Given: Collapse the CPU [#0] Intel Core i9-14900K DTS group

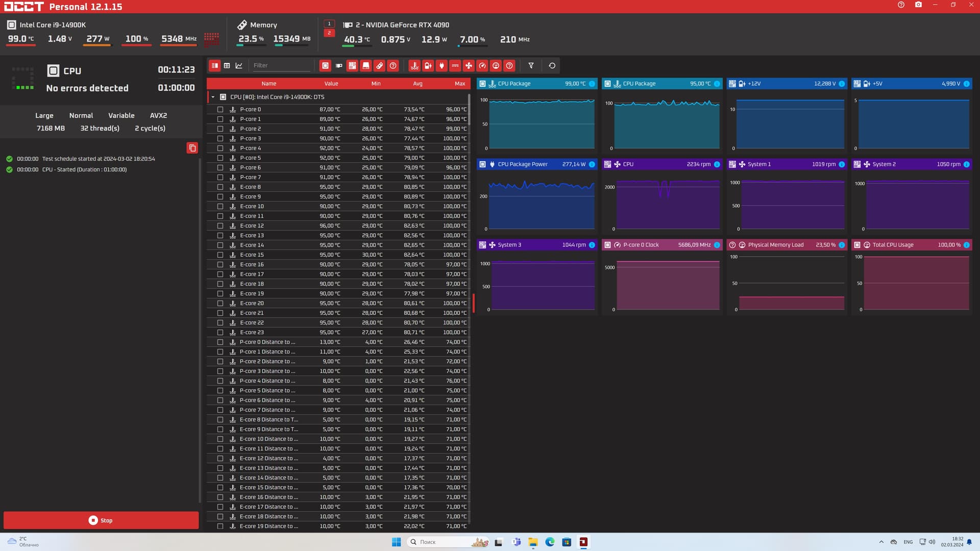Looking at the screenshot, I should (213, 97).
